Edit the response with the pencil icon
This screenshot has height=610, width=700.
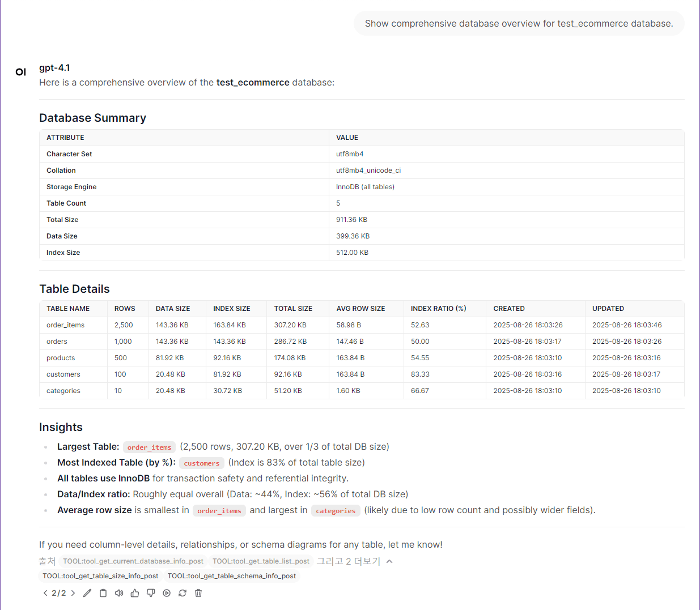point(87,593)
